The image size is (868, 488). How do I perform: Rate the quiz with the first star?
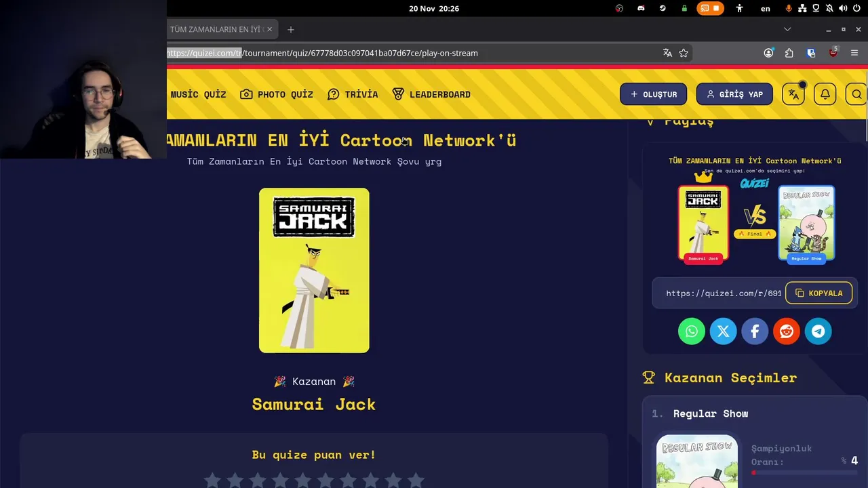click(212, 481)
